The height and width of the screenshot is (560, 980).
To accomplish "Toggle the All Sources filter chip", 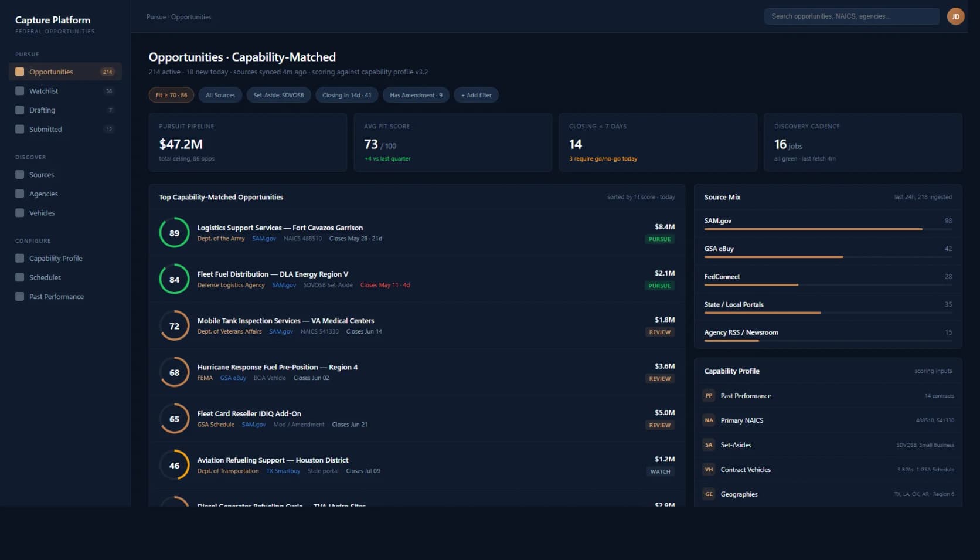I will coord(220,95).
